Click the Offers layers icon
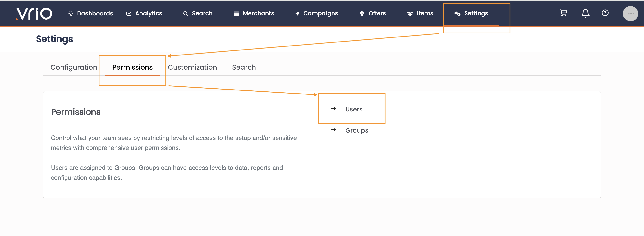Screen dimensions: 644x236 [x=362, y=14]
